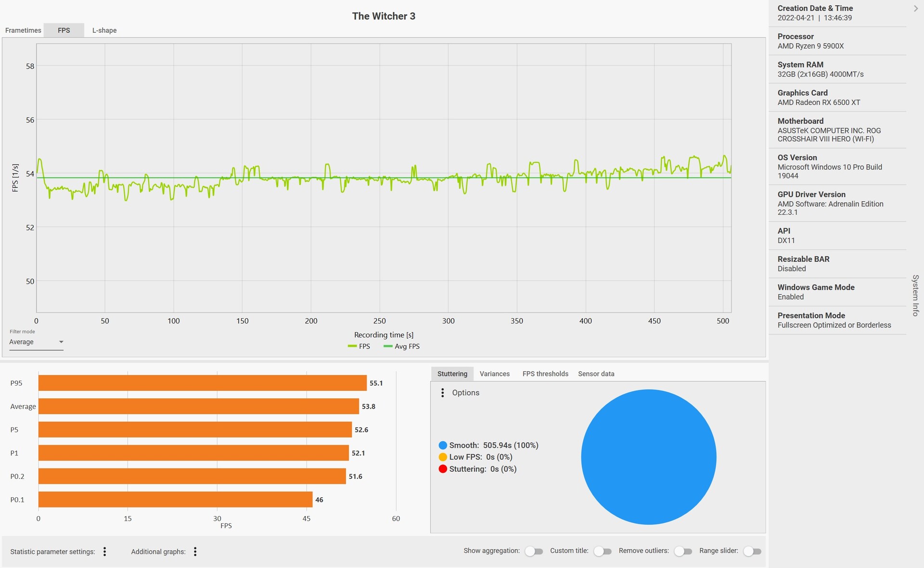Image resolution: width=924 pixels, height=568 pixels.
Task: Open Filter mode Average dropdown
Action: point(36,342)
